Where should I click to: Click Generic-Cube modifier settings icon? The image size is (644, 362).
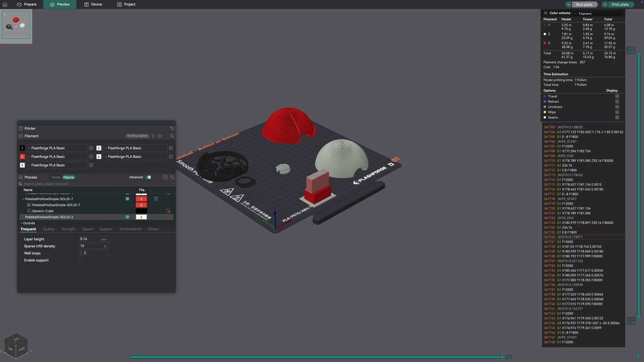[x=168, y=211]
